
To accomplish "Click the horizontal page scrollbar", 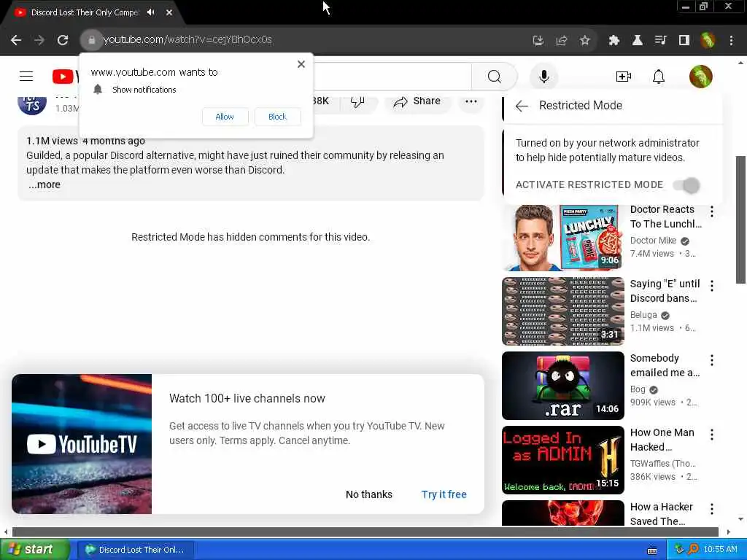I will coord(365,532).
